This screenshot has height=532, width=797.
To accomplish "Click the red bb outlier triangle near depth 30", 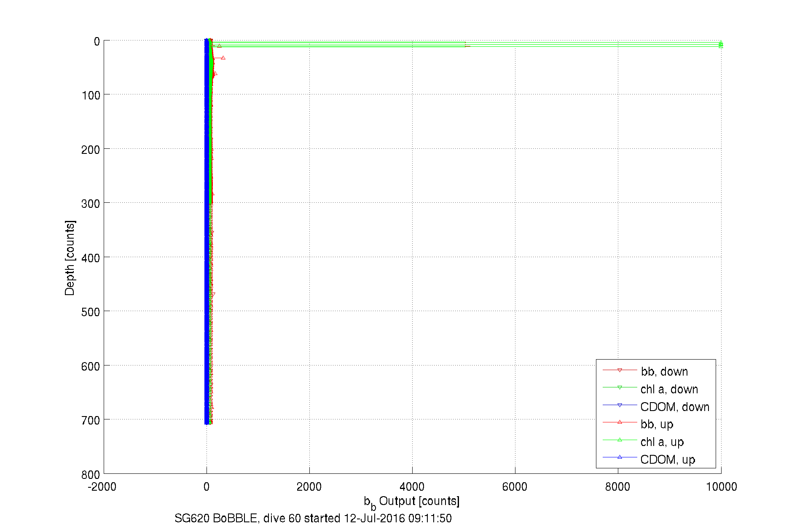I will pyautogui.click(x=223, y=58).
